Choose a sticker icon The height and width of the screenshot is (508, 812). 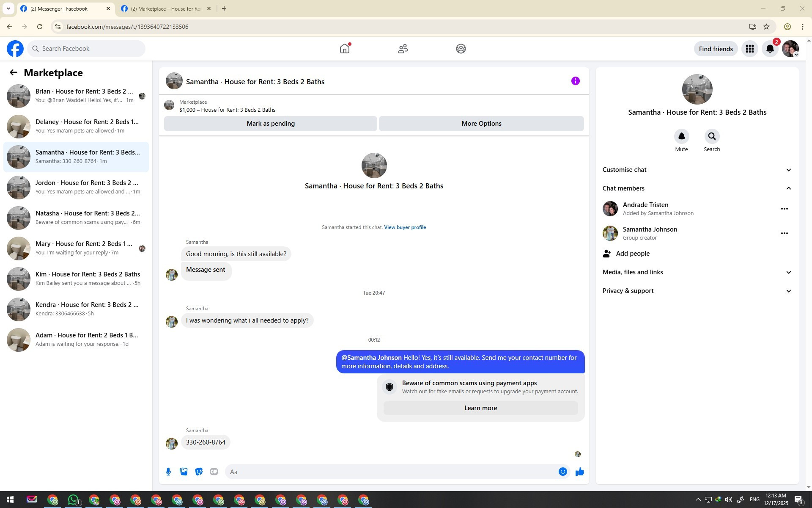coord(199,472)
